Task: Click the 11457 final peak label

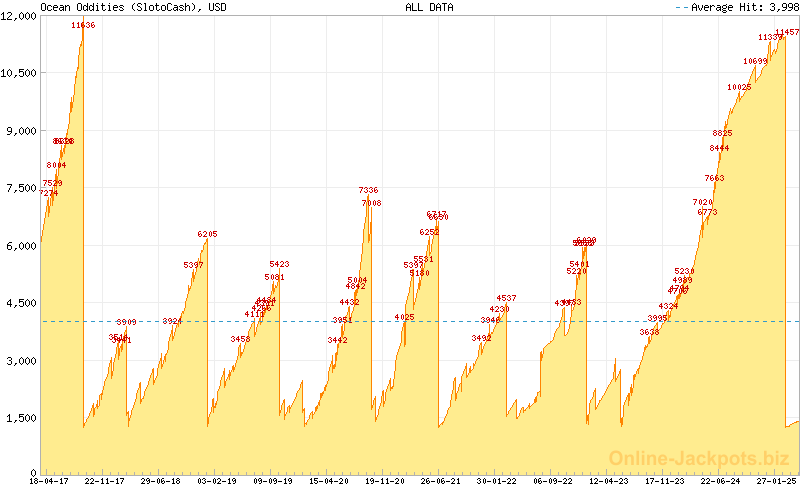Action: point(787,32)
